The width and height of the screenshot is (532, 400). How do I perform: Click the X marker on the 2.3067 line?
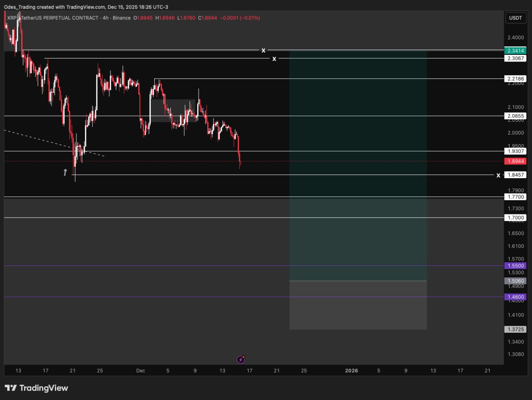pos(274,59)
